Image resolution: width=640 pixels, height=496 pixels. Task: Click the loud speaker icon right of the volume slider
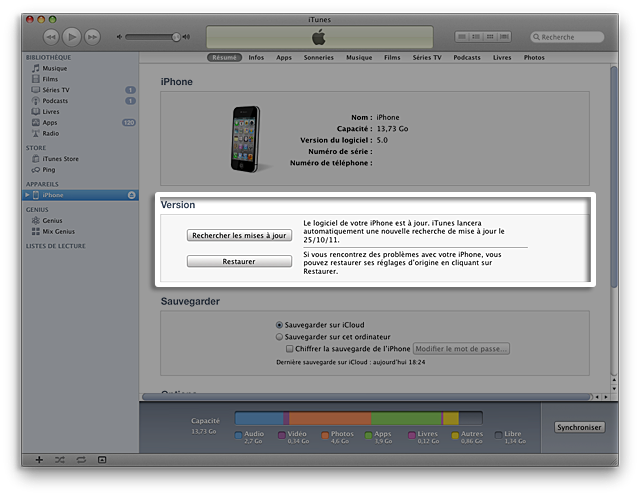tap(187, 37)
